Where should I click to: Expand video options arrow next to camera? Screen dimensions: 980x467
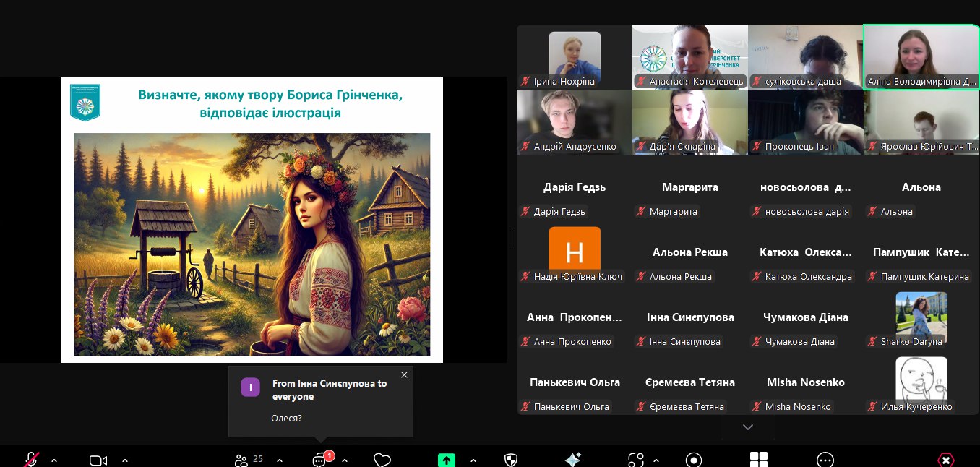click(125, 460)
